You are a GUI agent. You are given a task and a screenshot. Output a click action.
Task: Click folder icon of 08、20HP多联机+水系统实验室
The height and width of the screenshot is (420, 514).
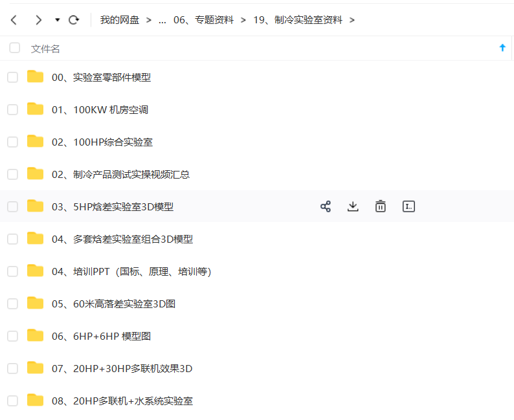tap(35, 400)
